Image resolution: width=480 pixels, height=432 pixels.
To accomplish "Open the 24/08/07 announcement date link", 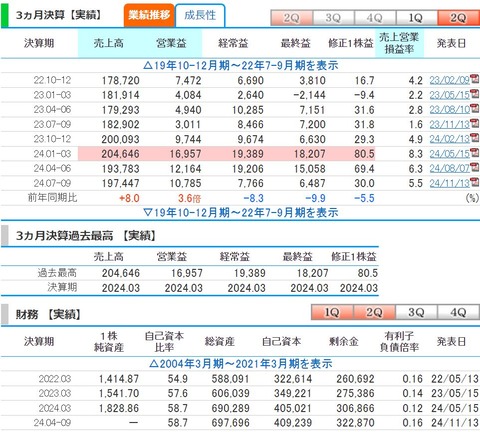I will [x=449, y=168].
